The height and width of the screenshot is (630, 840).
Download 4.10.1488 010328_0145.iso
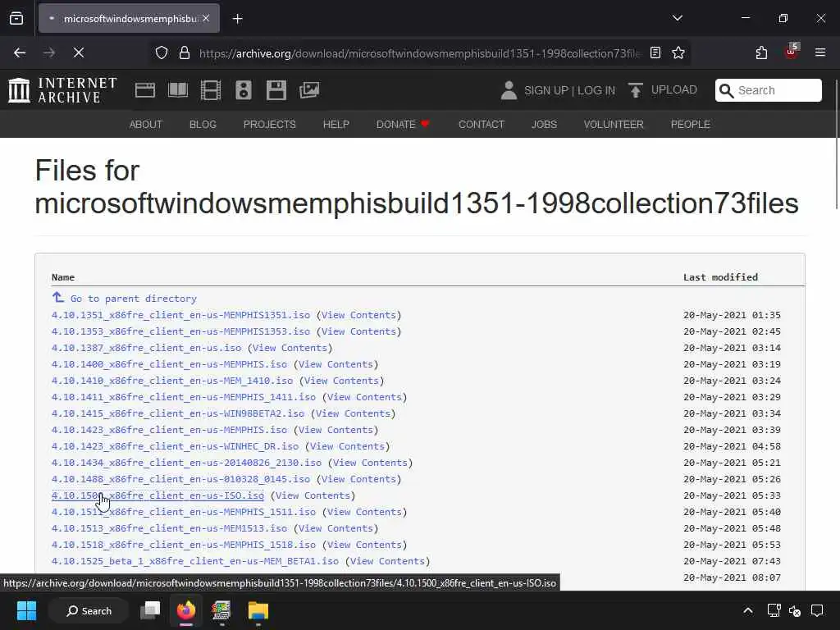pyautogui.click(x=180, y=479)
